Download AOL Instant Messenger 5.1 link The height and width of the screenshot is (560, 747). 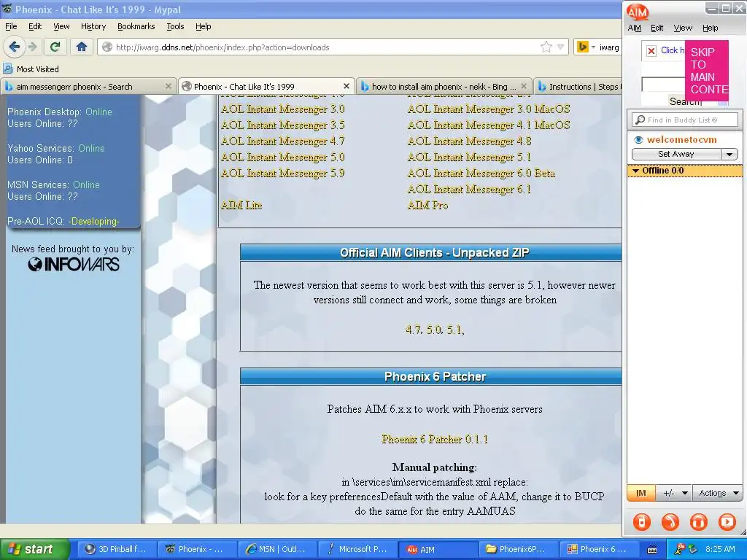point(469,157)
